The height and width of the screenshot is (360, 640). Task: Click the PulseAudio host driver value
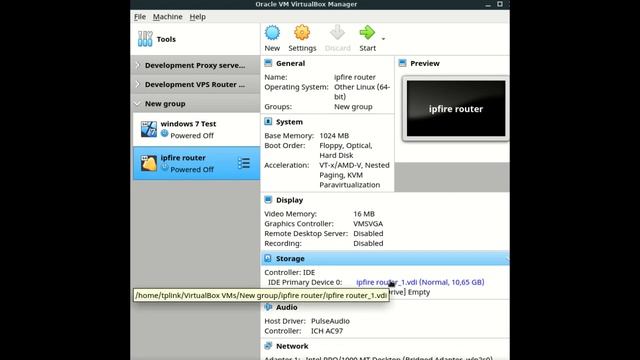coord(330,321)
